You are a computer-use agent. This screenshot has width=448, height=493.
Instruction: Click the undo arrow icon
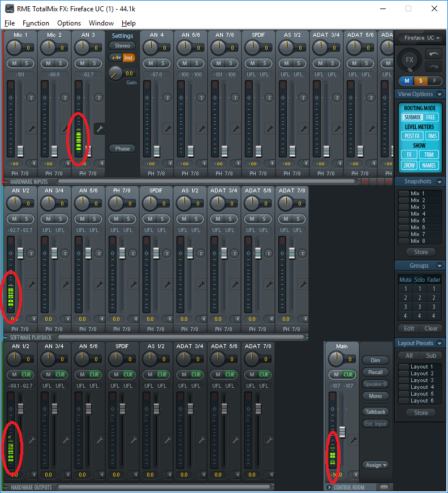pos(433,54)
